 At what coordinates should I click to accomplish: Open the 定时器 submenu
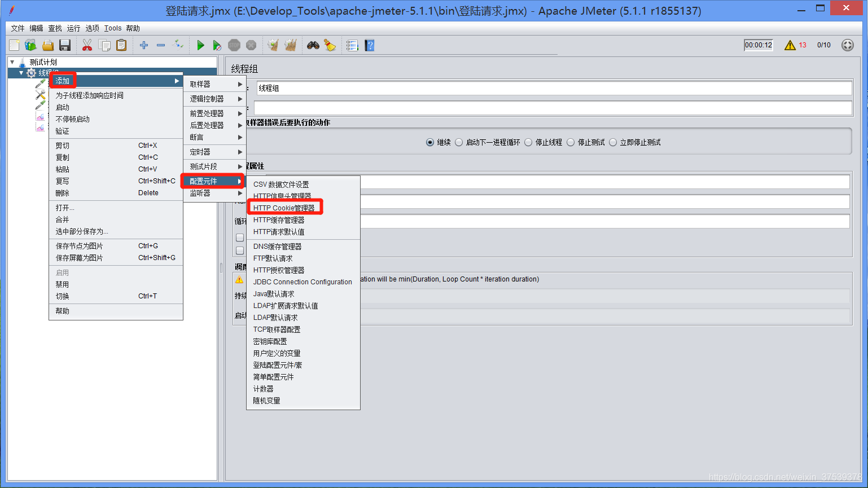215,152
